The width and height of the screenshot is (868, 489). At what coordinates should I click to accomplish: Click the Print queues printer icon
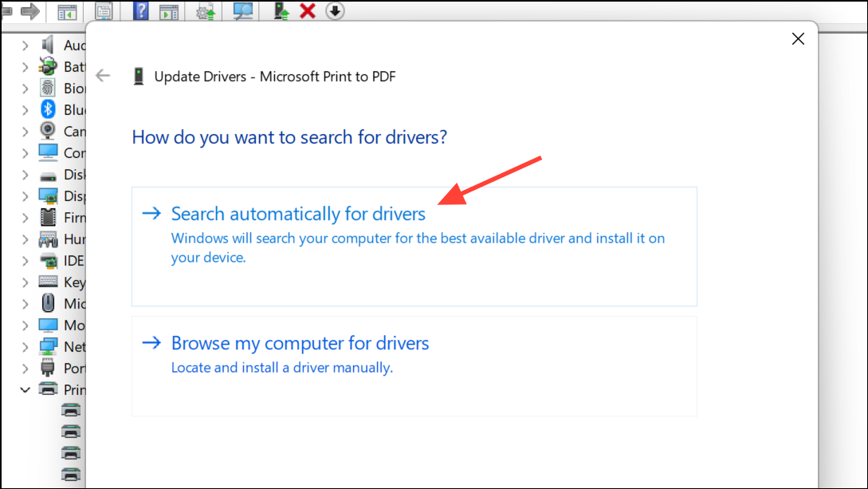coord(48,388)
